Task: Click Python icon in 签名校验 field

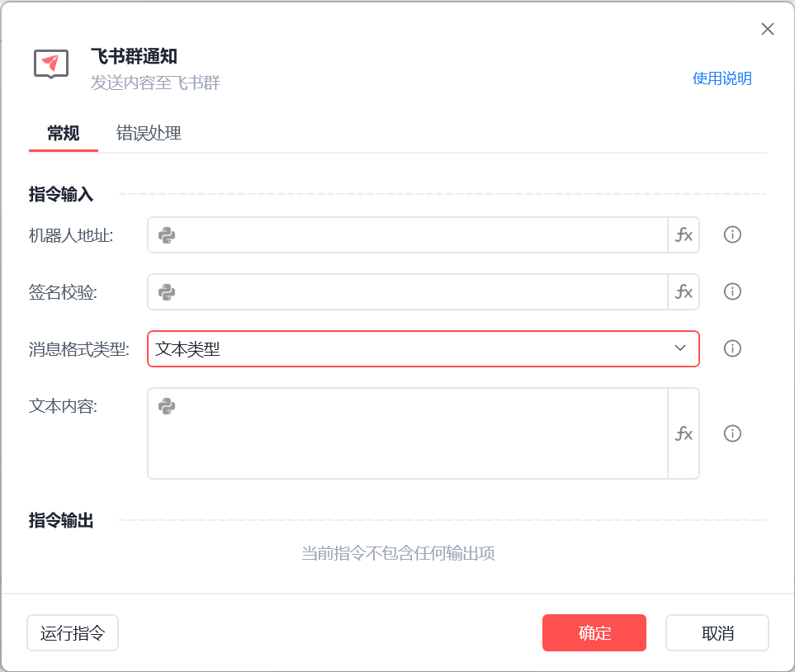Action: coord(167,291)
